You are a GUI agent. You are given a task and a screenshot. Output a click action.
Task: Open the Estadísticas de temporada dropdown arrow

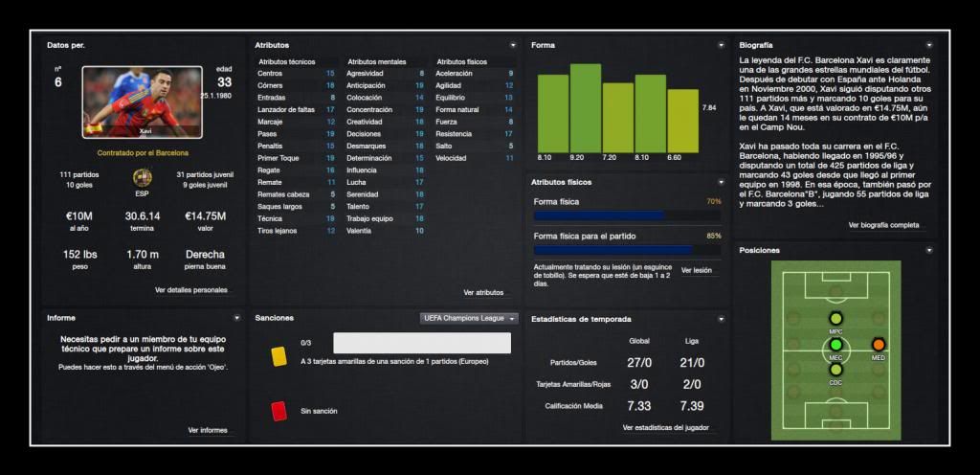pyautogui.click(x=722, y=319)
